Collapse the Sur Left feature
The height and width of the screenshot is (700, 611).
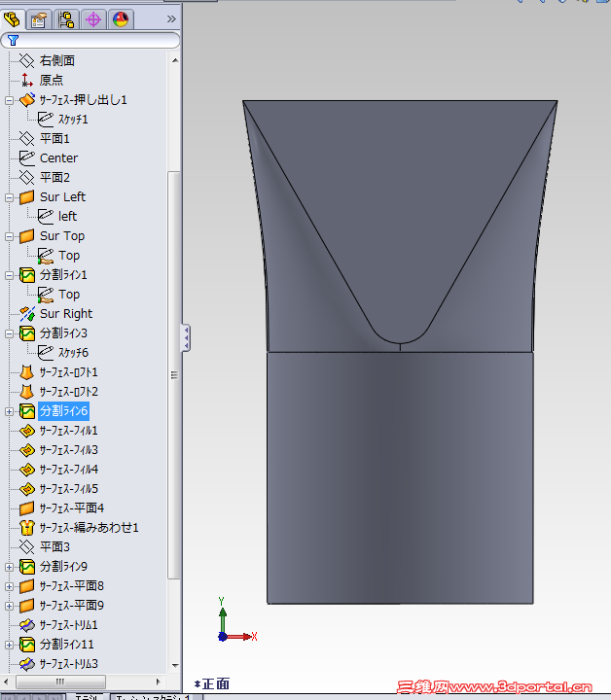coord(9,197)
